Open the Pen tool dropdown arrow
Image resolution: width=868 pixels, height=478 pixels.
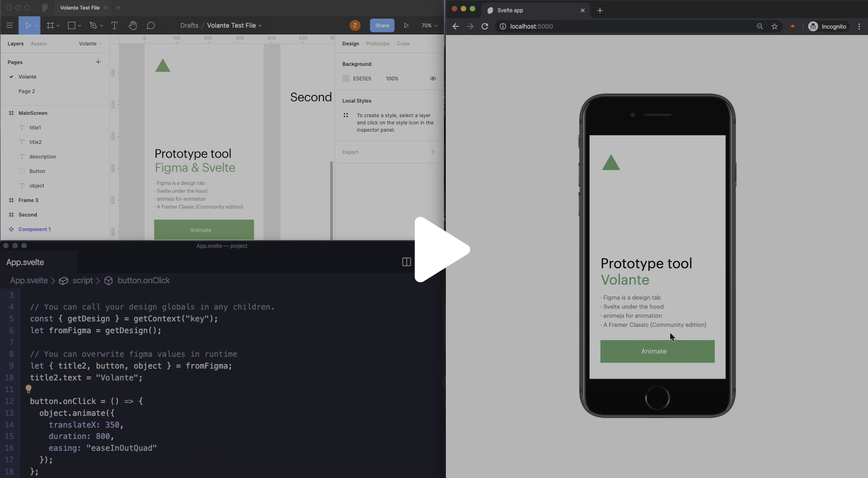102,26
